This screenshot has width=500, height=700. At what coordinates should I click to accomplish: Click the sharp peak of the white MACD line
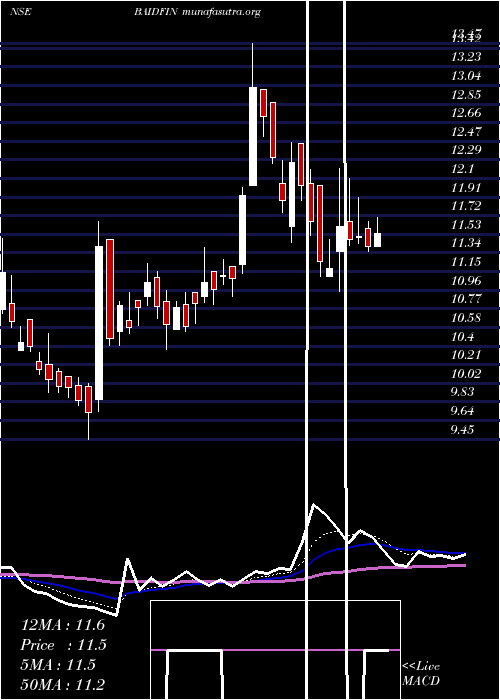314,504
